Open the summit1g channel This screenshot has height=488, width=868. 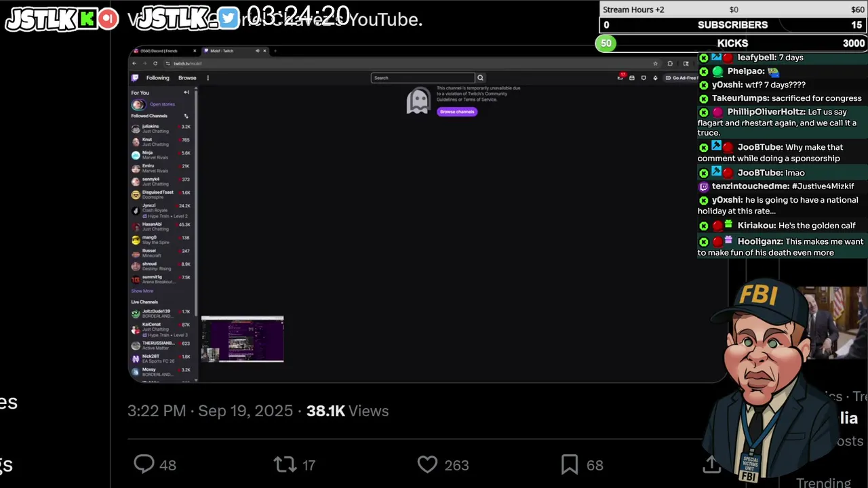(x=161, y=279)
